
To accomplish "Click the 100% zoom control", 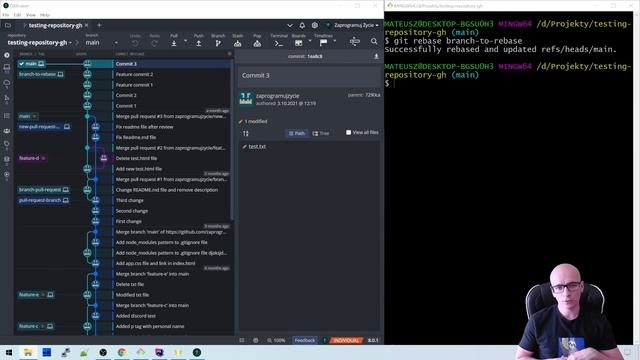I will pos(276,340).
